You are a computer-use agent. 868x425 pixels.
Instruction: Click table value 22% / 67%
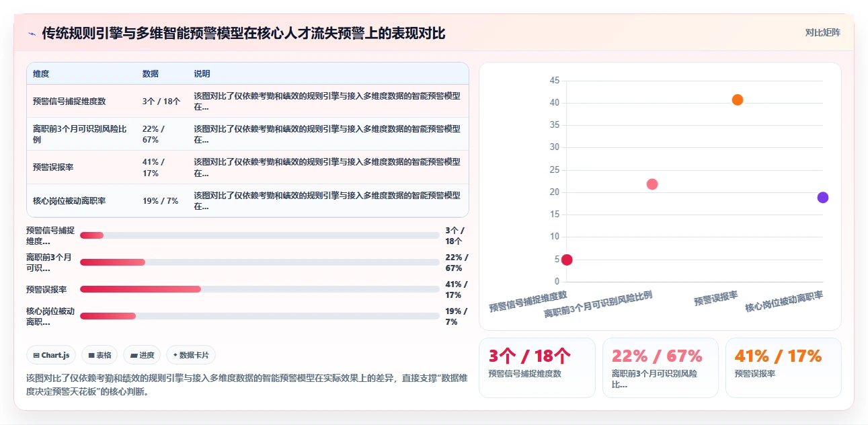[154, 134]
